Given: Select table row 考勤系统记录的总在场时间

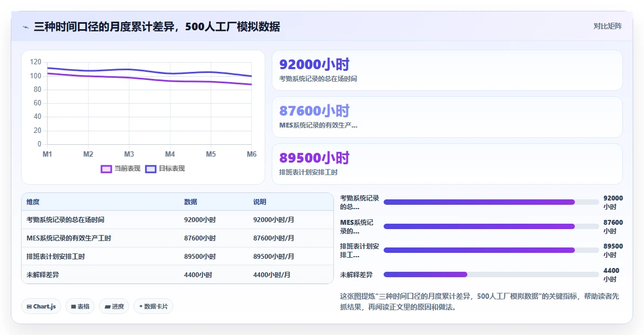Looking at the screenshot, I should click(x=177, y=219).
